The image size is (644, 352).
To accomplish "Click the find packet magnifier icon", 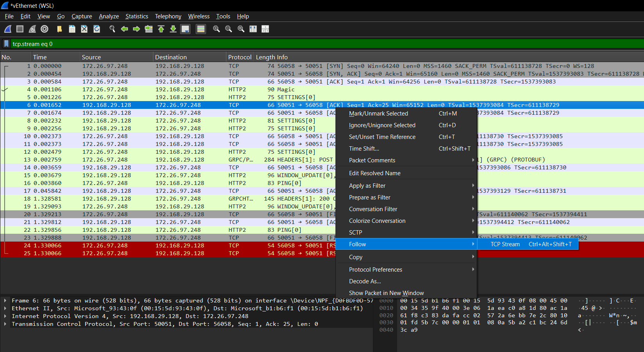I will tap(112, 29).
